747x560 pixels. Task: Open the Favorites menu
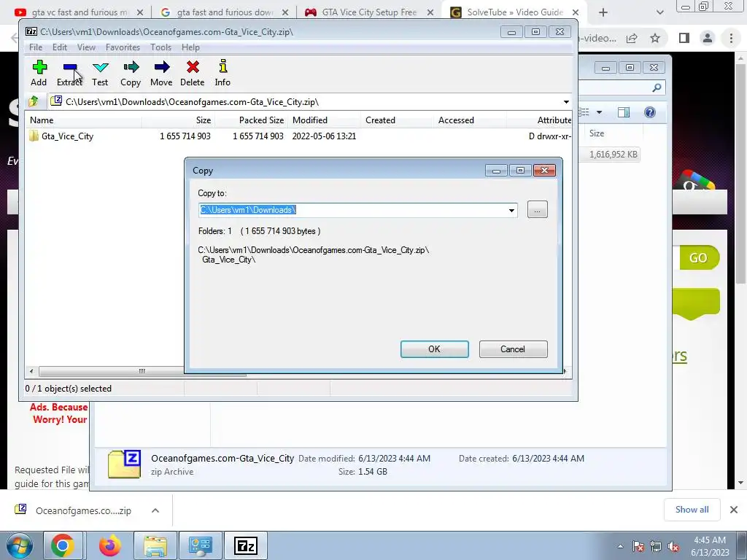123,47
